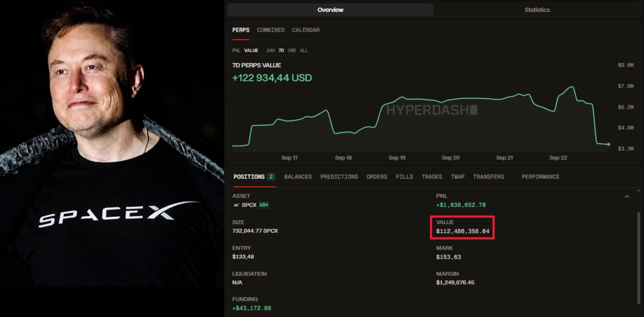
Task: Click the liquidation value N/A
Action: click(x=238, y=283)
